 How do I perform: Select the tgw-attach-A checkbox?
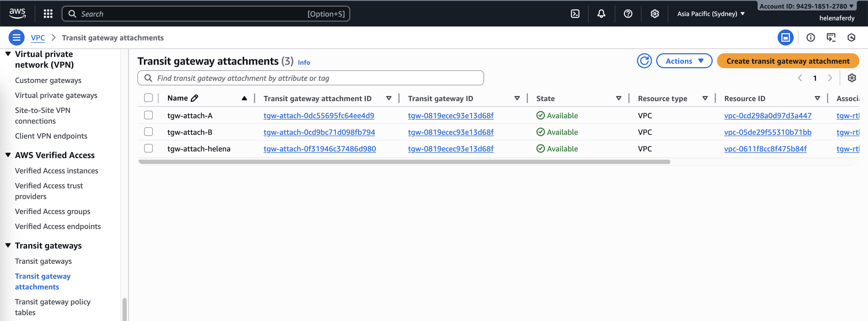(x=148, y=115)
